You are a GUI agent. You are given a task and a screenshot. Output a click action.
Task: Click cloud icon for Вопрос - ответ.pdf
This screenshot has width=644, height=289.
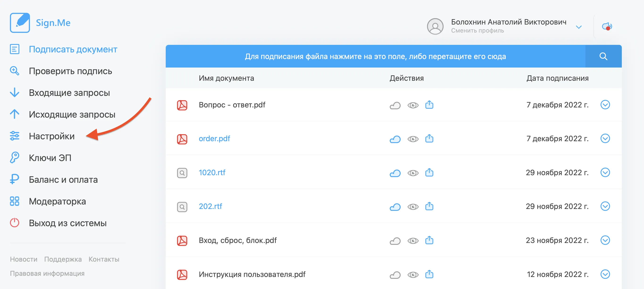395,105
